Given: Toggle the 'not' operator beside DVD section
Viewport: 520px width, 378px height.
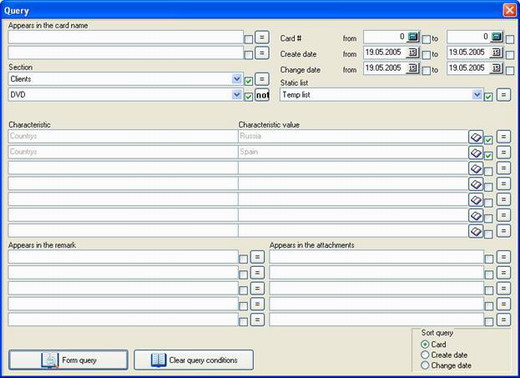Looking at the screenshot, I should pos(262,95).
